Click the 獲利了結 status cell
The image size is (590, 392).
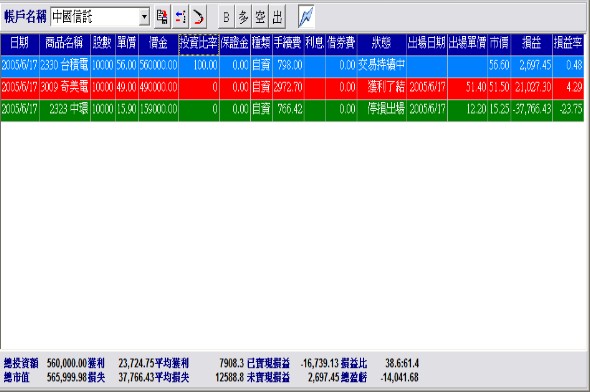(x=382, y=88)
